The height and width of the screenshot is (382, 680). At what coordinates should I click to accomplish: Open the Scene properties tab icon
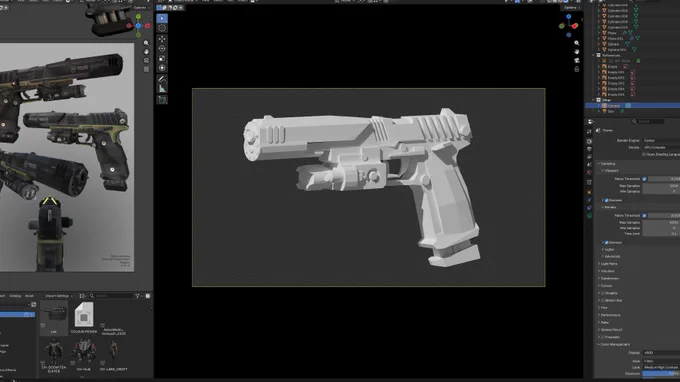[x=589, y=164]
